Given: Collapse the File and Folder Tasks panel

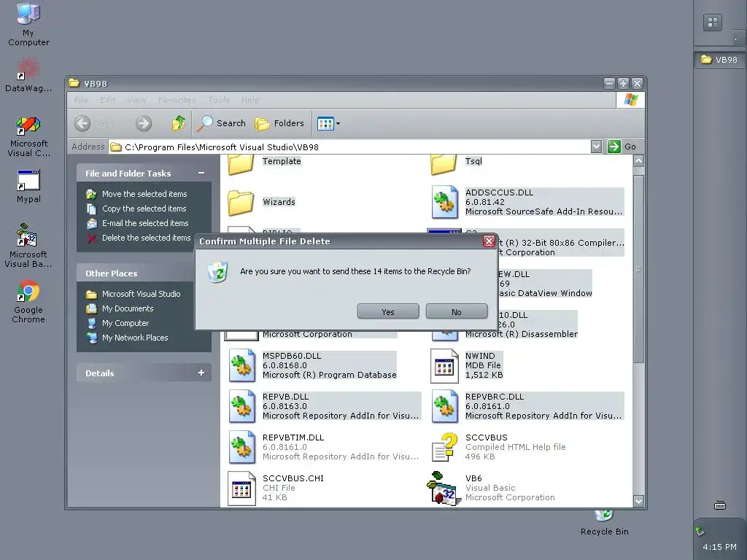Looking at the screenshot, I should click(201, 174).
